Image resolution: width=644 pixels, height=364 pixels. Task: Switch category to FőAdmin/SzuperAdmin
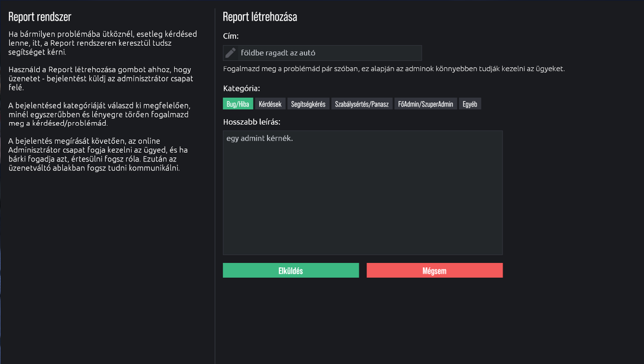point(426,104)
